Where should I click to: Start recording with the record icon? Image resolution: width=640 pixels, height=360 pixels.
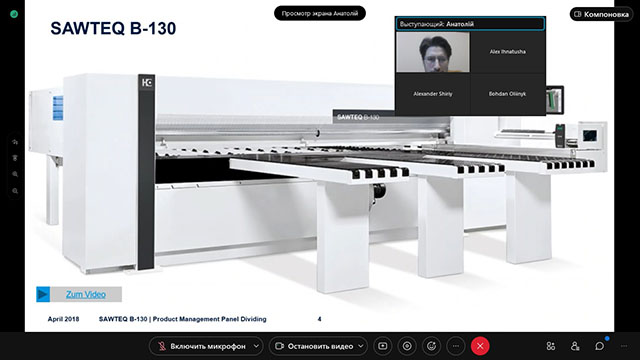[407, 346]
